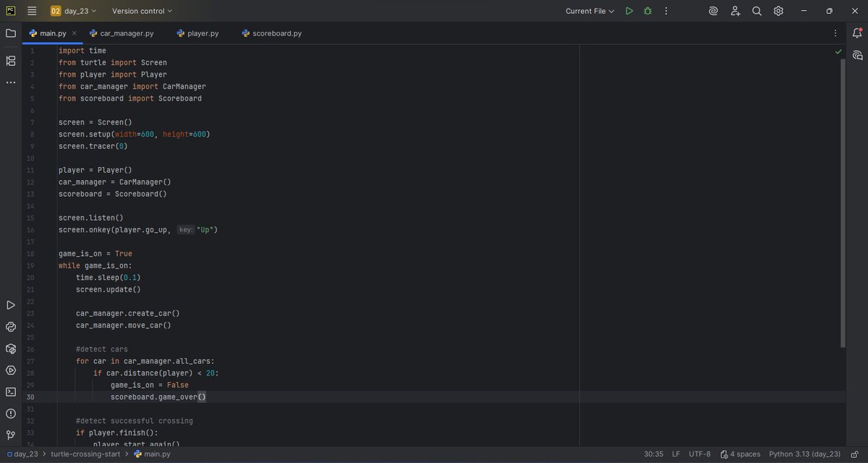
Task: Expand the day_23 project dropdown
Action: 74,11
